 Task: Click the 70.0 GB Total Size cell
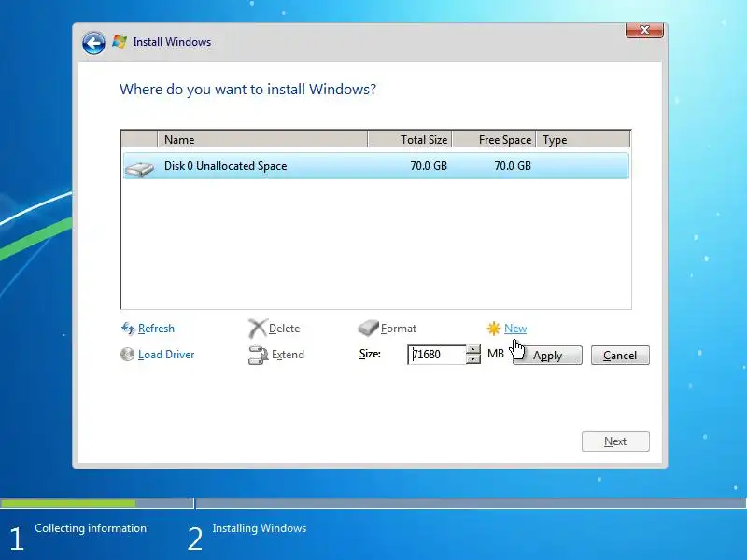[x=429, y=166]
